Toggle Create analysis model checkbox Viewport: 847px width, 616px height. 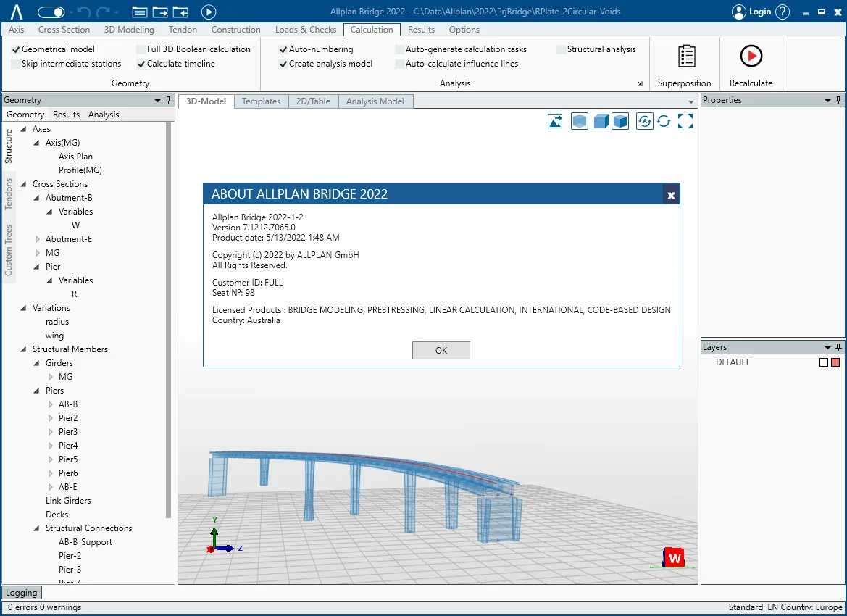coord(283,64)
